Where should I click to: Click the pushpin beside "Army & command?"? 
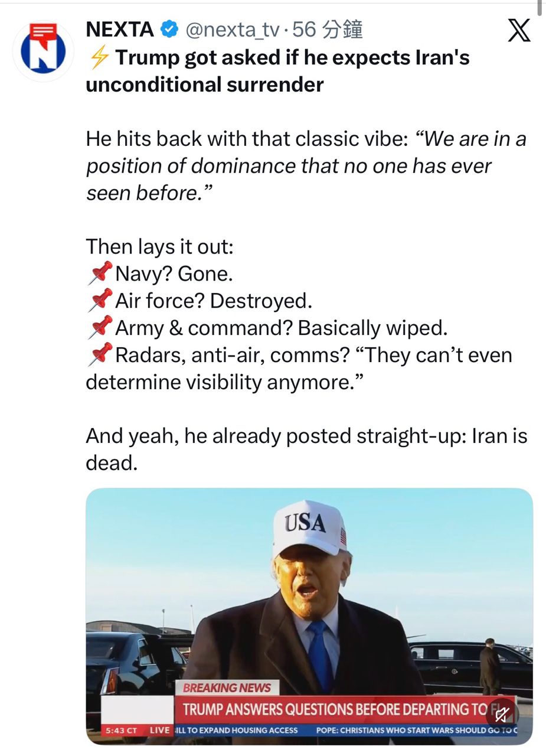[x=100, y=328]
